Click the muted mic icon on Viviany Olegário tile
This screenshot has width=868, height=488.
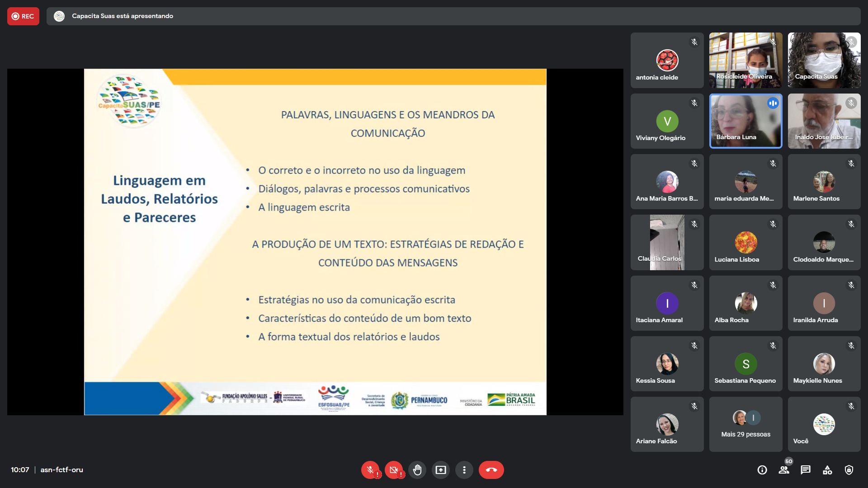click(694, 103)
